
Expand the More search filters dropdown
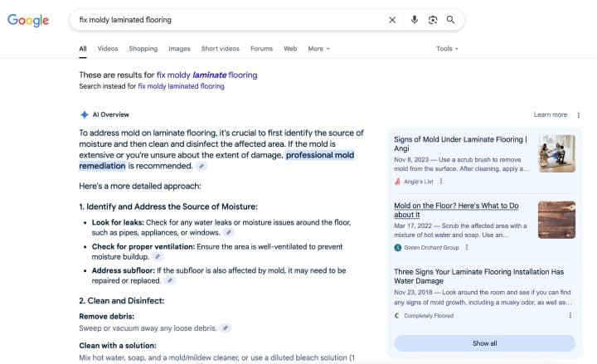tap(318, 49)
